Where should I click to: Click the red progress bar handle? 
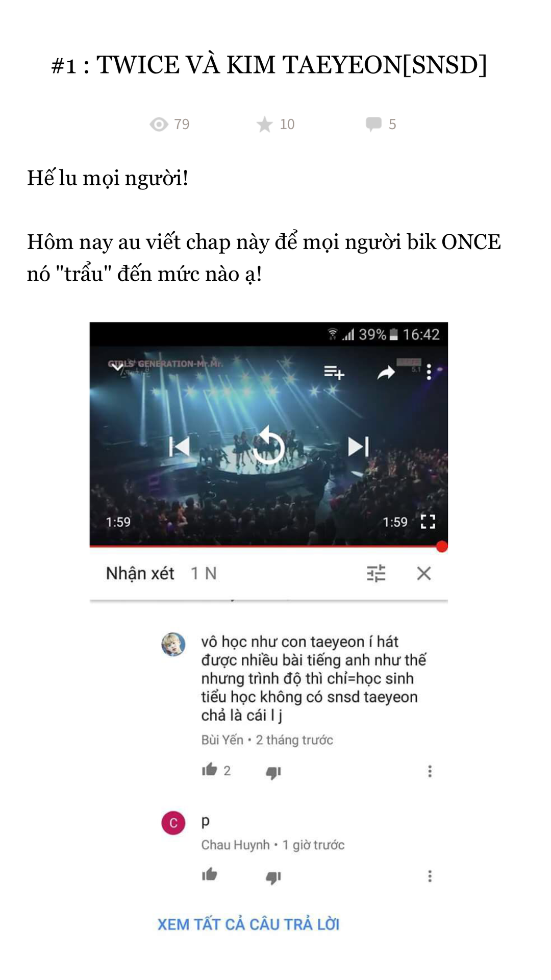[x=442, y=547]
